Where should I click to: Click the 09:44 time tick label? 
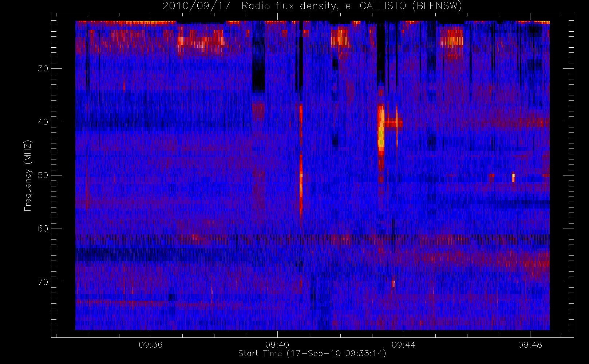(x=404, y=345)
